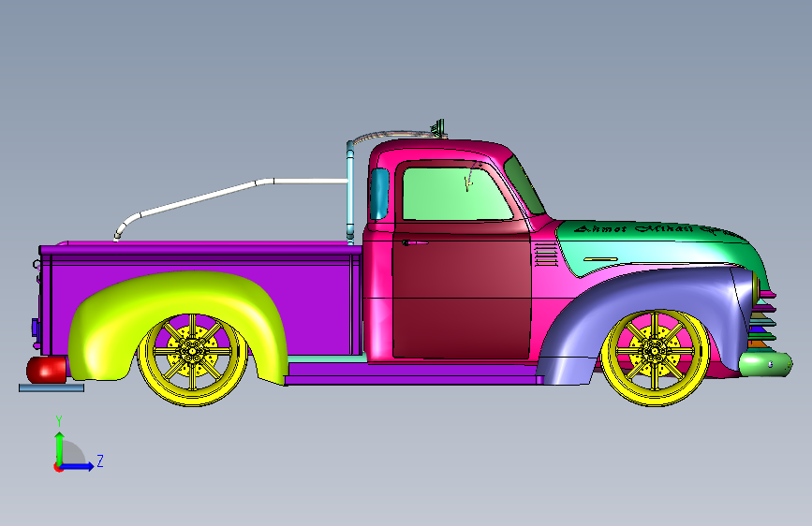
Task: Select the purple running board under the door
Action: [412, 373]
